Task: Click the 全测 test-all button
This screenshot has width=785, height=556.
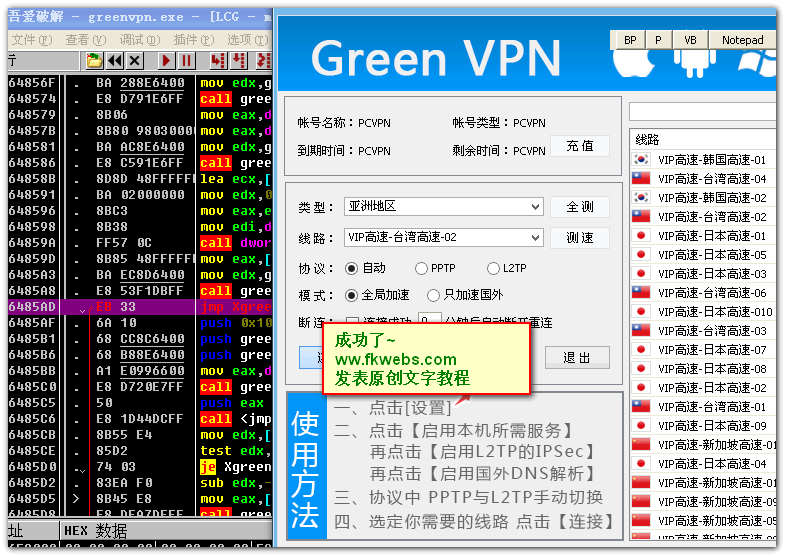Action: point(580,207)
